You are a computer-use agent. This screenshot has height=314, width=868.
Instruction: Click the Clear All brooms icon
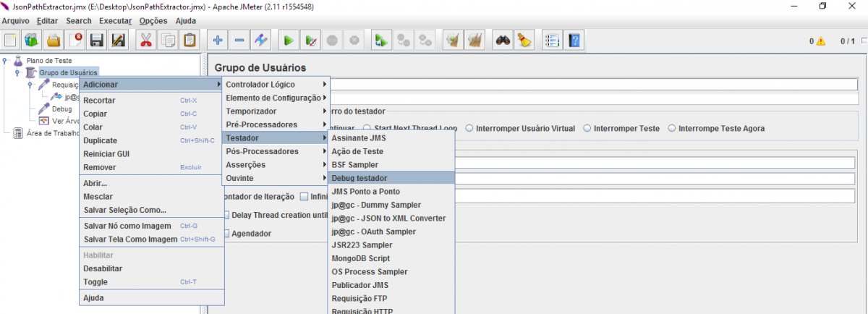[x=475, y=41]
